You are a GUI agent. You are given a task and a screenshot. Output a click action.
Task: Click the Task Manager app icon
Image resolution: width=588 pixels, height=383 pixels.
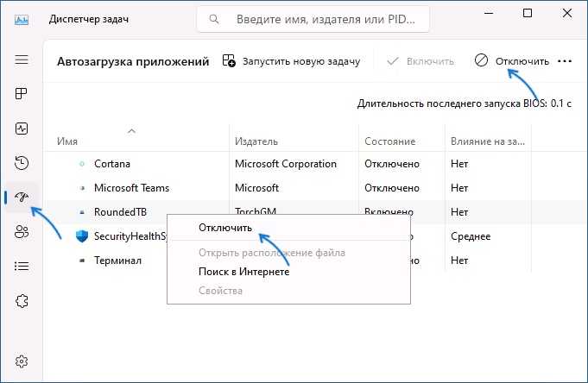tap(22, 20)
